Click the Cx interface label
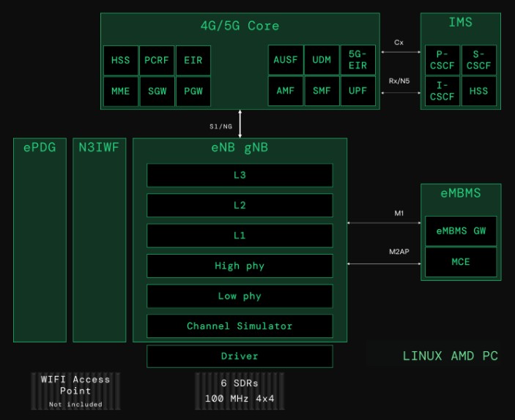Viewport: 515px width, 420px height. [399, 42]
